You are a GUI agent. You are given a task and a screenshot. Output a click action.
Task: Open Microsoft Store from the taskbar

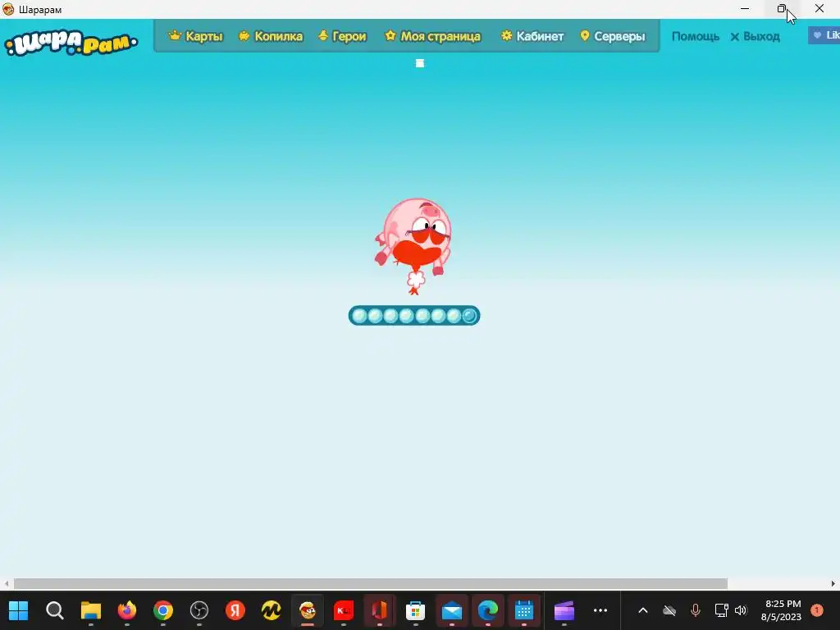pyautogui.click(x=415, y=610)
